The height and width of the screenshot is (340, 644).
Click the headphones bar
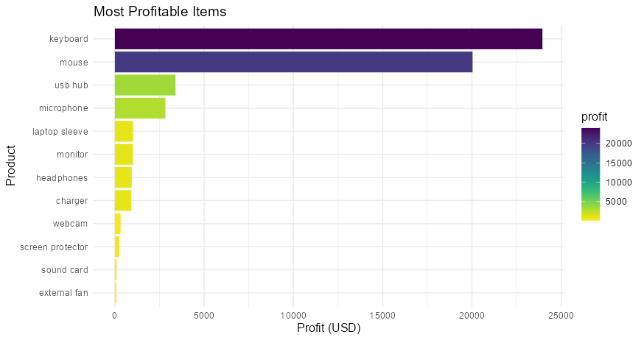(x=123, y=177)
